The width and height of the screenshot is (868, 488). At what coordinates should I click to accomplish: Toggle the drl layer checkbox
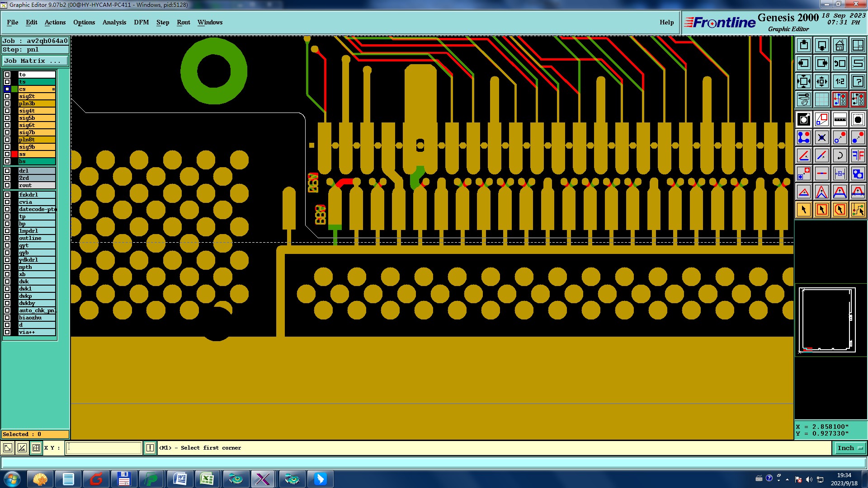(x=7, y=171)
